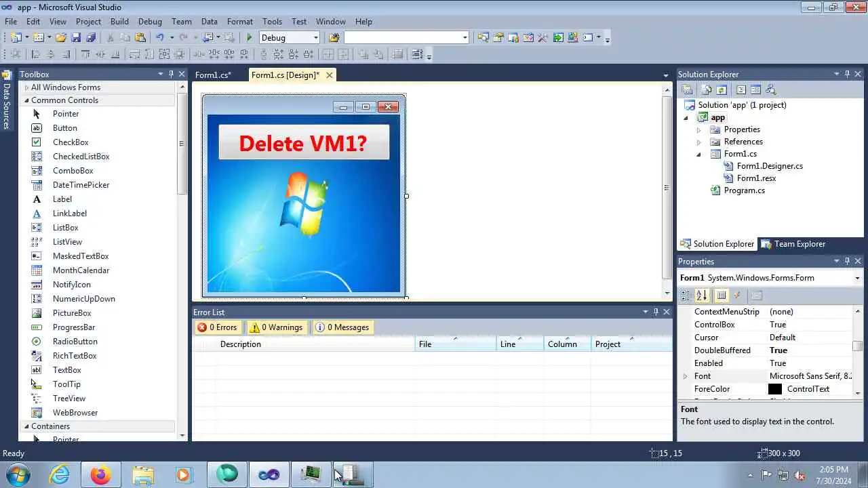The height and width of the screenshot is (488, 868).
Task: Switch to the Form1.cs* code tab
Action: coord(213,75)
